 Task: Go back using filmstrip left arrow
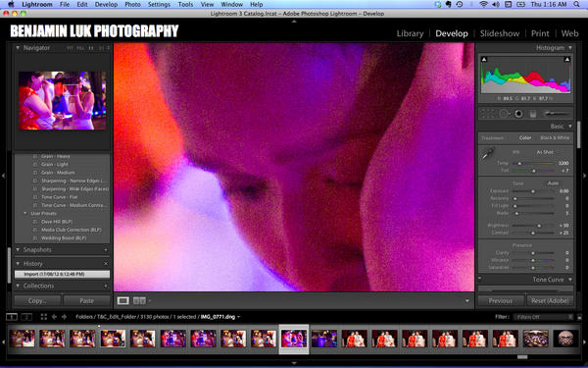click(54, 317)
